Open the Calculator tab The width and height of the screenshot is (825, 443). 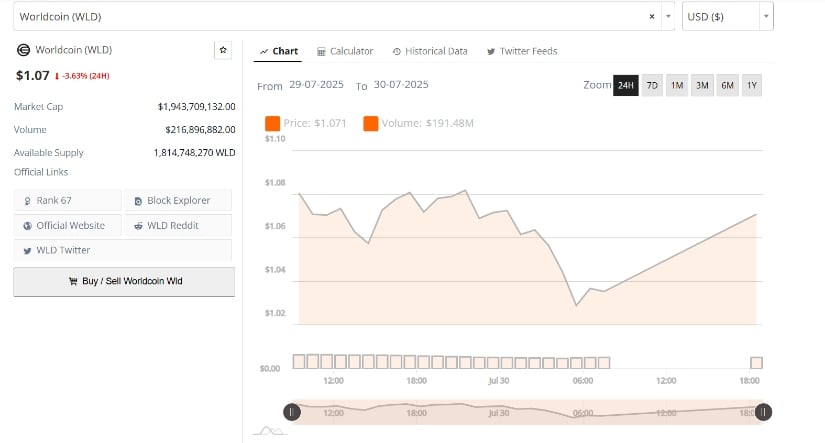(345, 51)
